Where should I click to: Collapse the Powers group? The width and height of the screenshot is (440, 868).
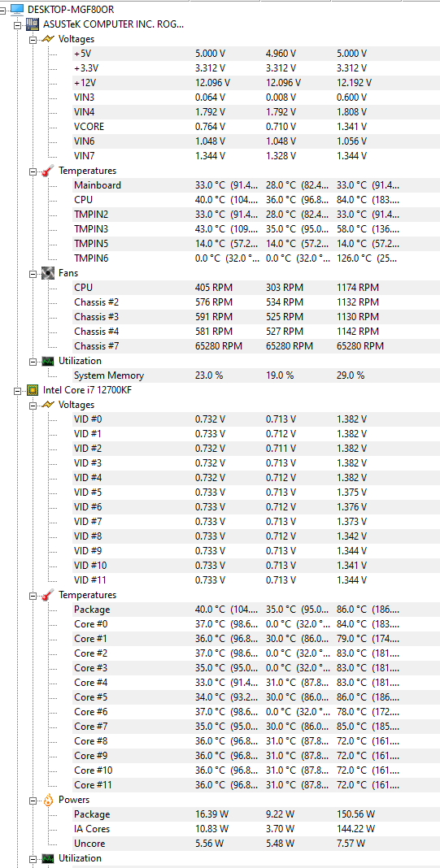[33, 801]
